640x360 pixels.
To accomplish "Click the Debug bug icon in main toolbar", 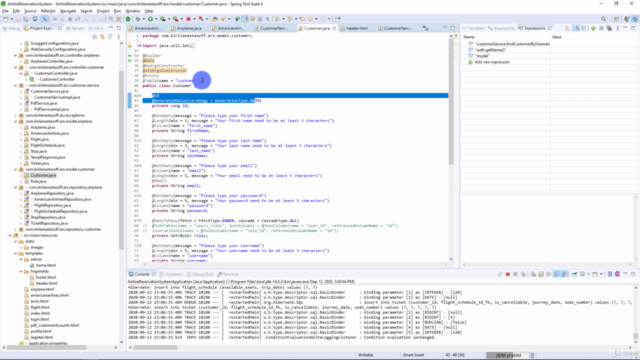I will [138, 19].
